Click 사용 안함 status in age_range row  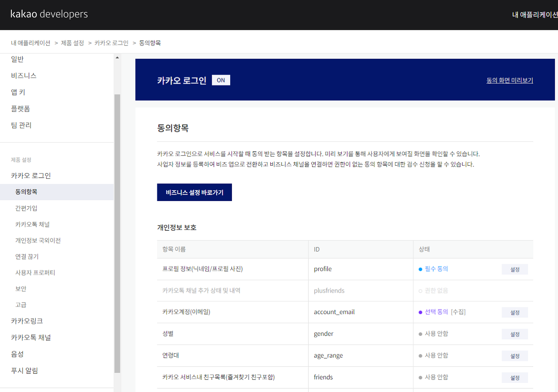pos(436,355)
